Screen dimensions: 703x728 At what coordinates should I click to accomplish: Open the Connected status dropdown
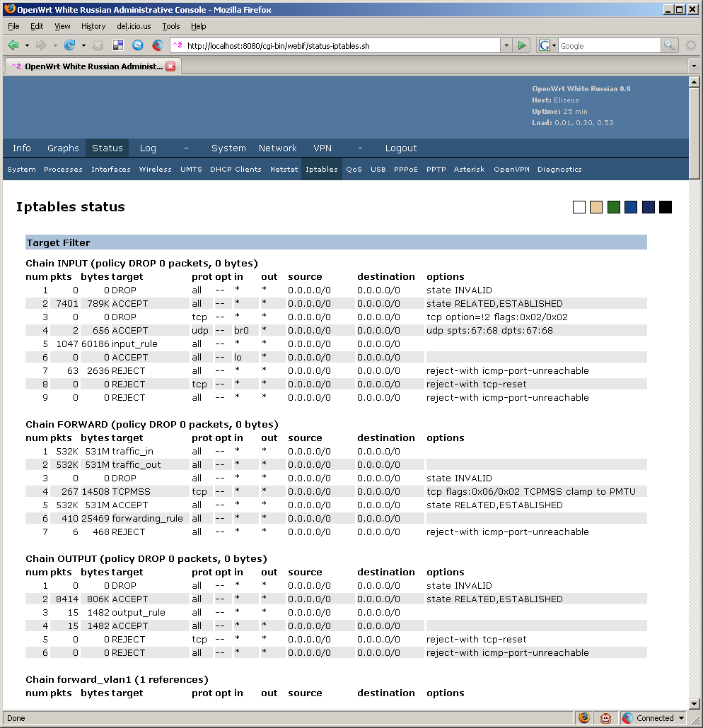pyautogui.click(x=682, y=718)
